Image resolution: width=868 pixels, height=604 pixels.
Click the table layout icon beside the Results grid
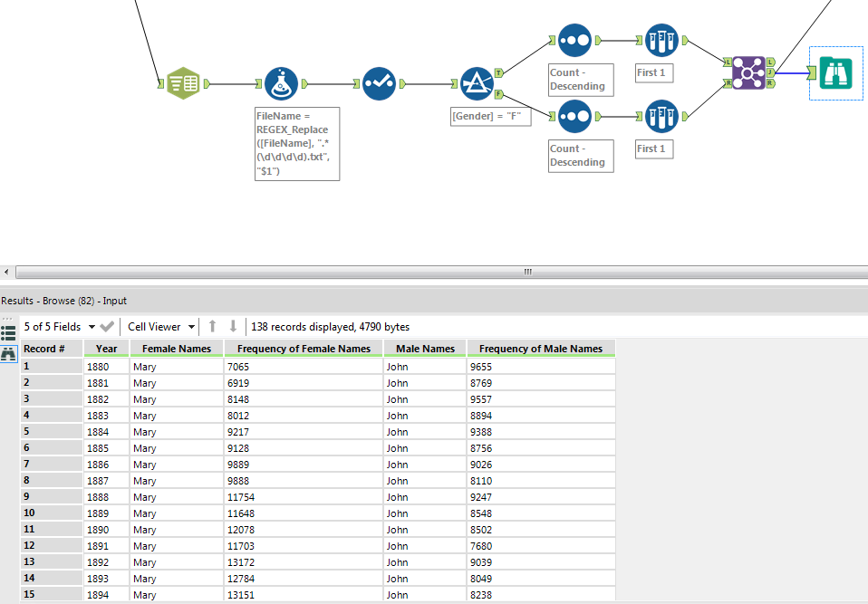coord(8,330)
